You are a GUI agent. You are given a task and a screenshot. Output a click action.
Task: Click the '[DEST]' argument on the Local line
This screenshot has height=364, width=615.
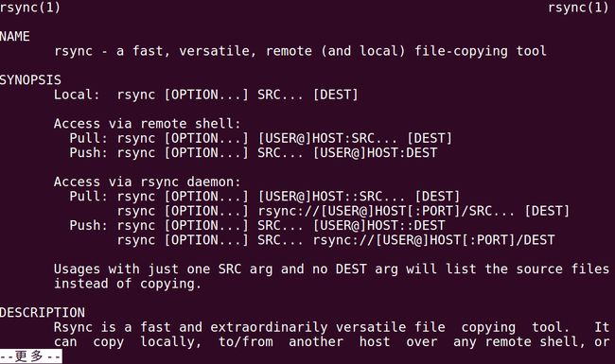336,95
